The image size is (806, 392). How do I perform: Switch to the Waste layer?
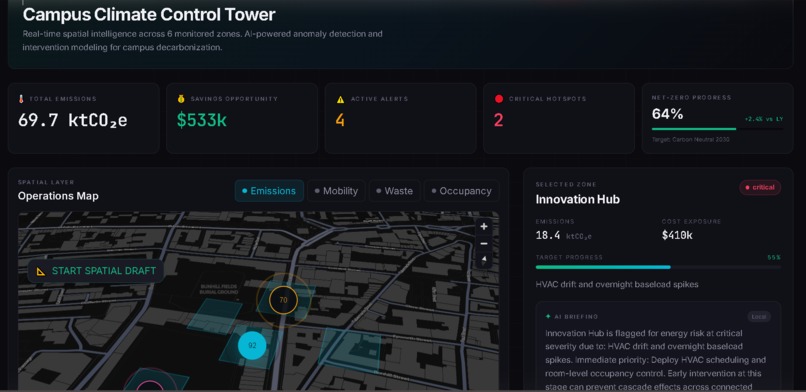click(x=394, y=191)
